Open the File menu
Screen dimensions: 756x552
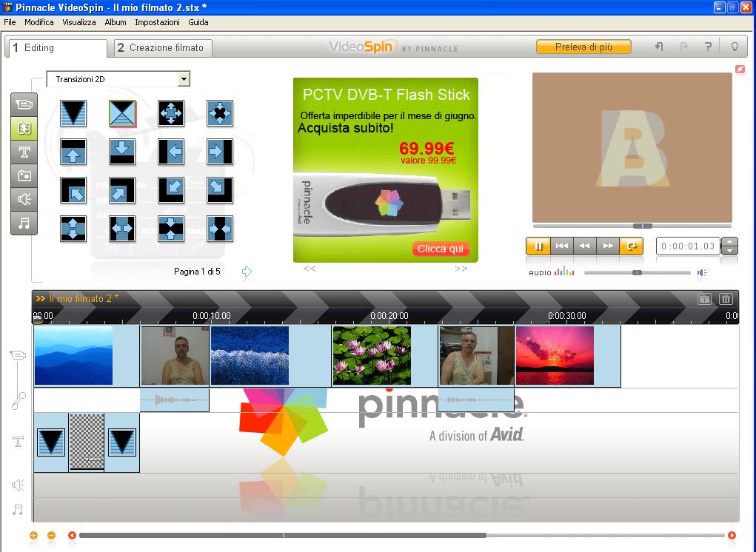[x=10, y=22]
